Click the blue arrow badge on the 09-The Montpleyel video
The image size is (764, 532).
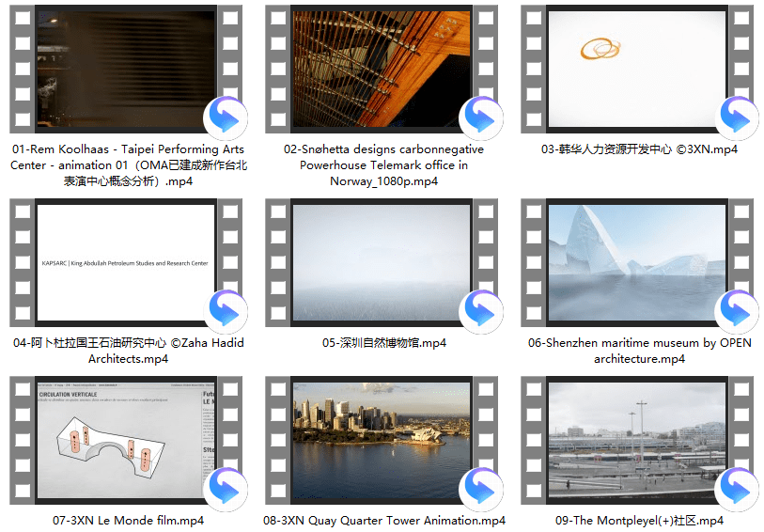pyautogui.click(x=738, y=489)
